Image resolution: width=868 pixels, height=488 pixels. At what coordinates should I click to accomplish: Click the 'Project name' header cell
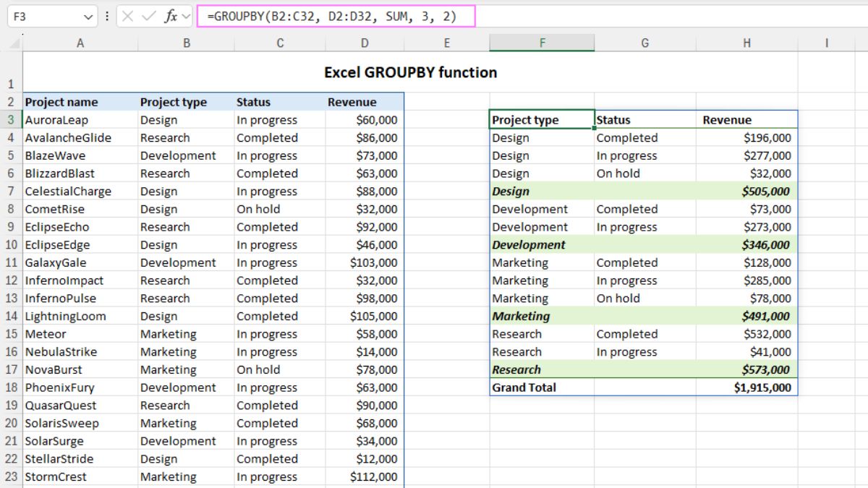[x=80, y=102]
